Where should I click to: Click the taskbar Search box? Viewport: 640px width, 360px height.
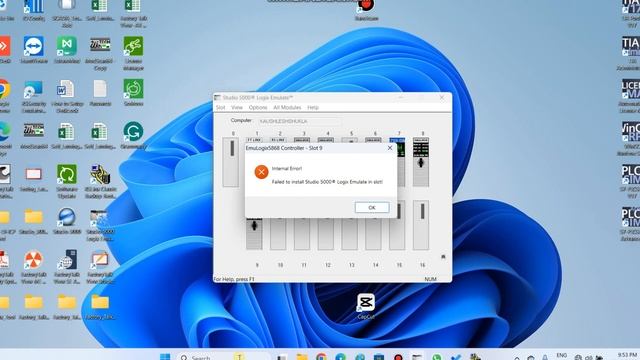(222, 357)
